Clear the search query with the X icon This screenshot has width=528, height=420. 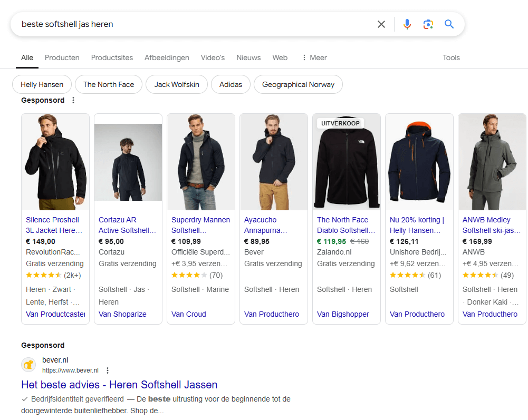coord(381,24)
